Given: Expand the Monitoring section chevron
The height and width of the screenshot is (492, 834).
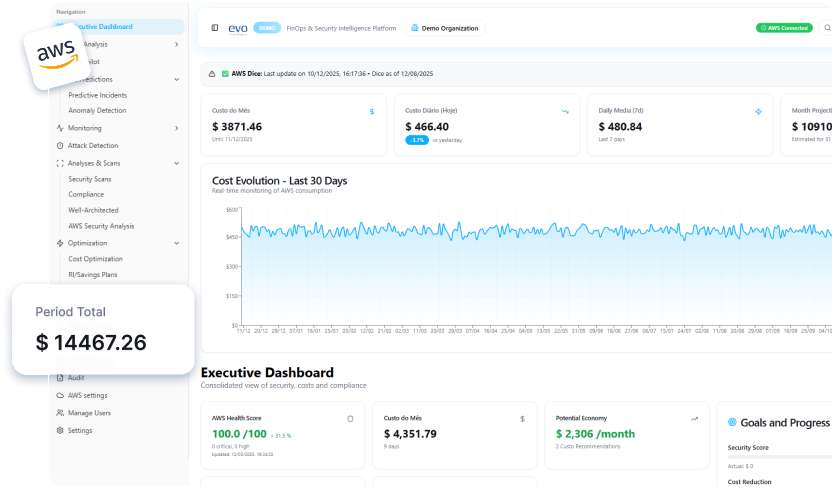Looking at the screenshot, I should pyautogui.click(x=176, y=128).
